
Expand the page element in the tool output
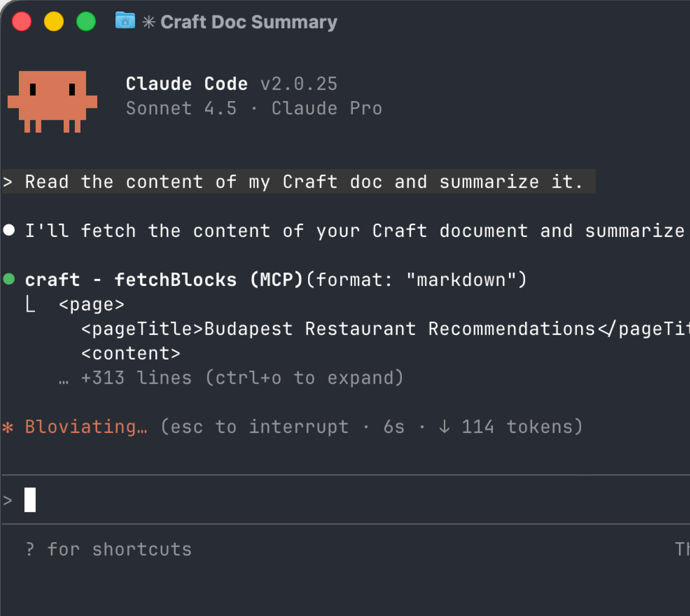[92, 304]
